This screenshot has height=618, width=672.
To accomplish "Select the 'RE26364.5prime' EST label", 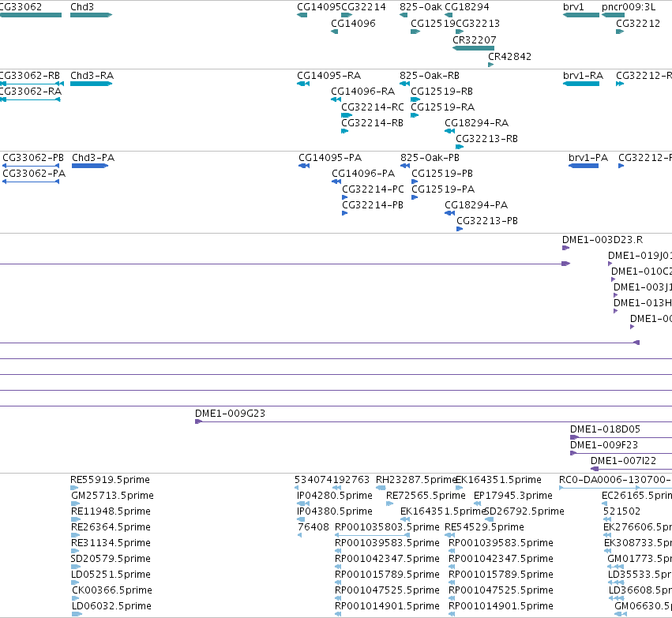I will tap(111, 528).
